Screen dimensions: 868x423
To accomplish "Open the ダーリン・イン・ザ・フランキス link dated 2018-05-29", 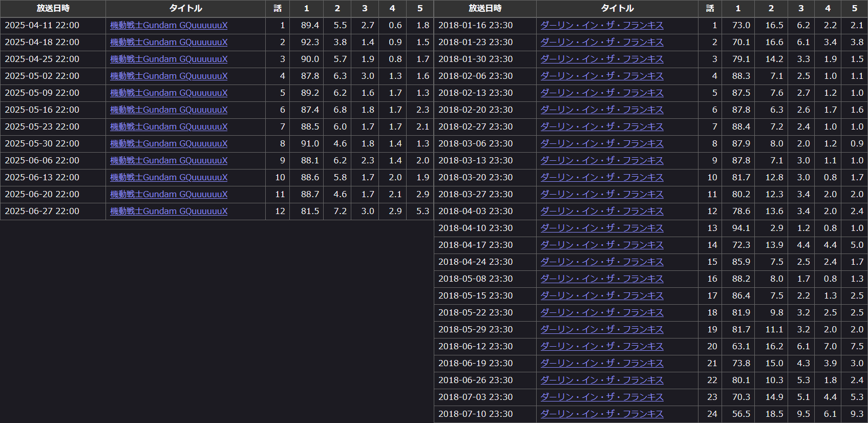I will [x=602, y=329].
